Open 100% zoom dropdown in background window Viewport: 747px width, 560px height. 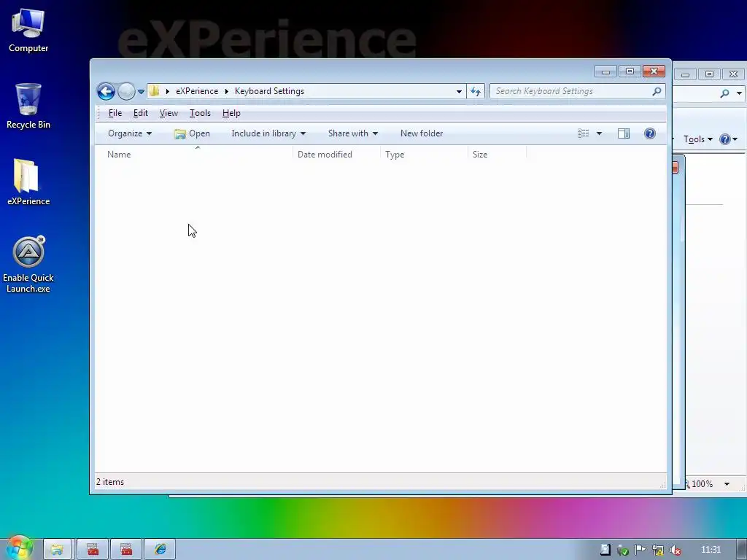[727, 484]
